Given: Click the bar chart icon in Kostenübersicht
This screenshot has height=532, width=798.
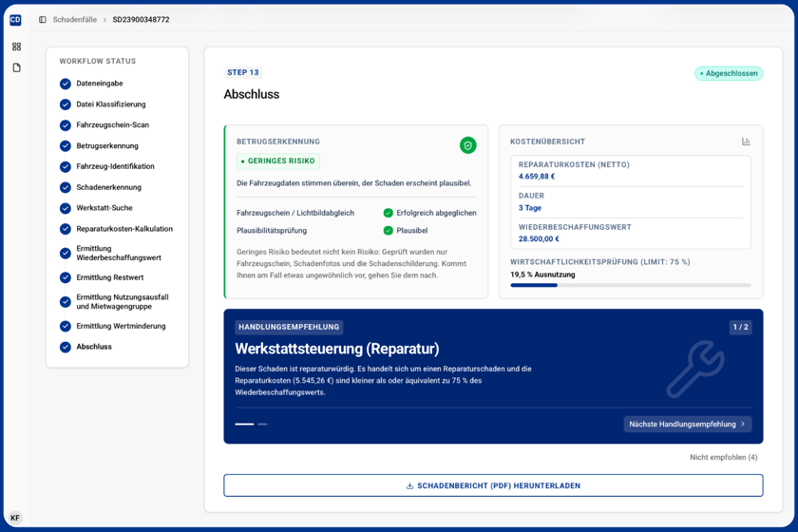Looking at the screenshot, I should (746, 142).
